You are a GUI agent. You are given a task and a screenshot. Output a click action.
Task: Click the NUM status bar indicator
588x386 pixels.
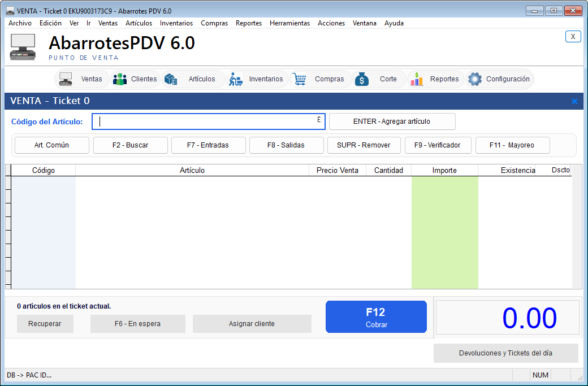(541, 375)
